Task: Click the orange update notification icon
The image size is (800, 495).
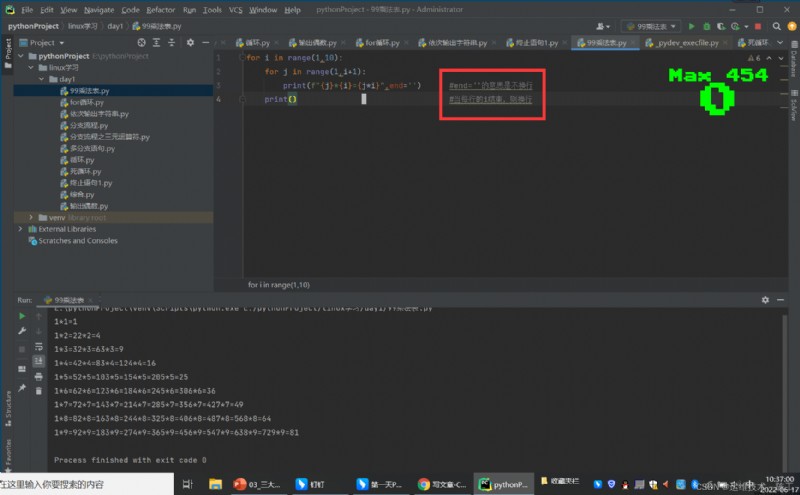Action: coord(792,26)
